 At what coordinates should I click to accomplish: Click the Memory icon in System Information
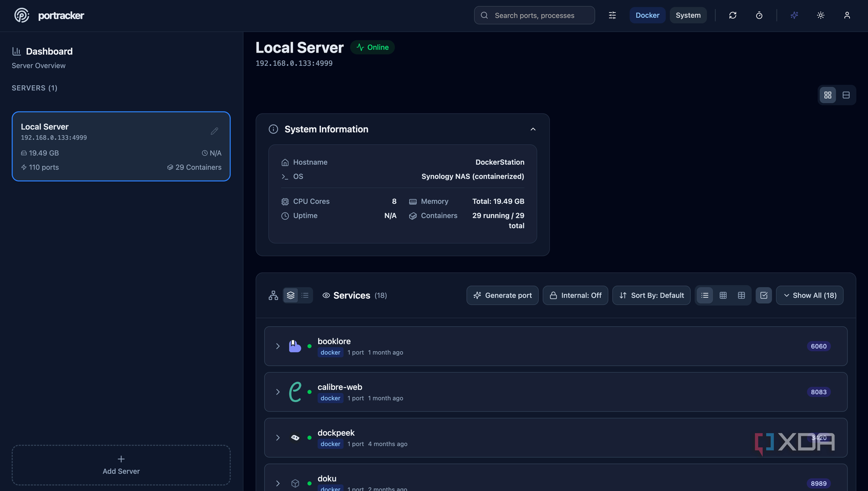pyautogui.click(x=413, y=202)
